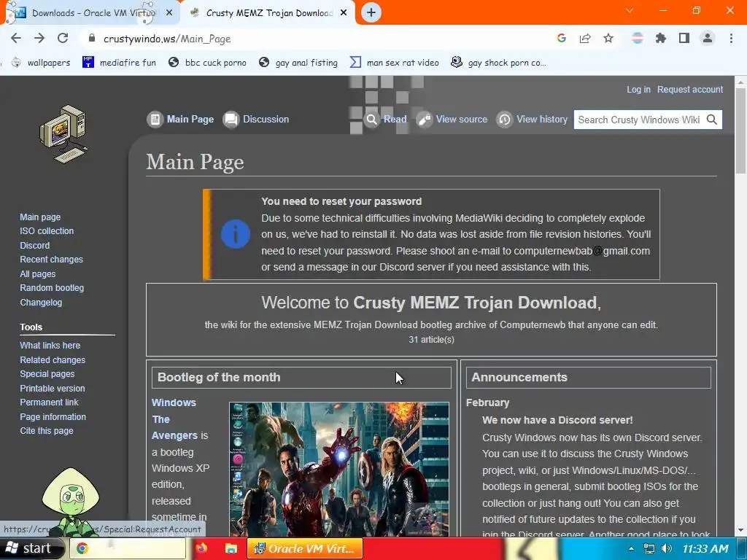This screenshot has height=560, width=747.
Task: Open Permanent link
Action: 49,402
